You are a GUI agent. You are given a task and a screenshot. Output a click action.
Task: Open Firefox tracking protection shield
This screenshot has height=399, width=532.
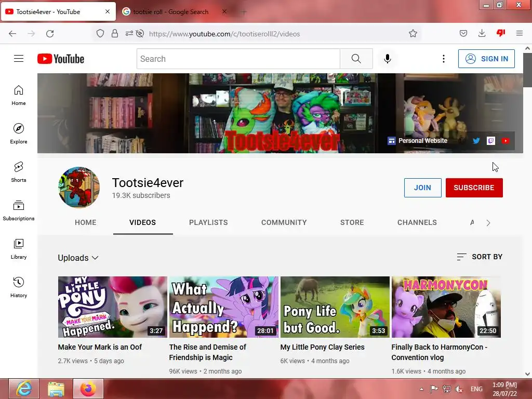tap(100, 34)
